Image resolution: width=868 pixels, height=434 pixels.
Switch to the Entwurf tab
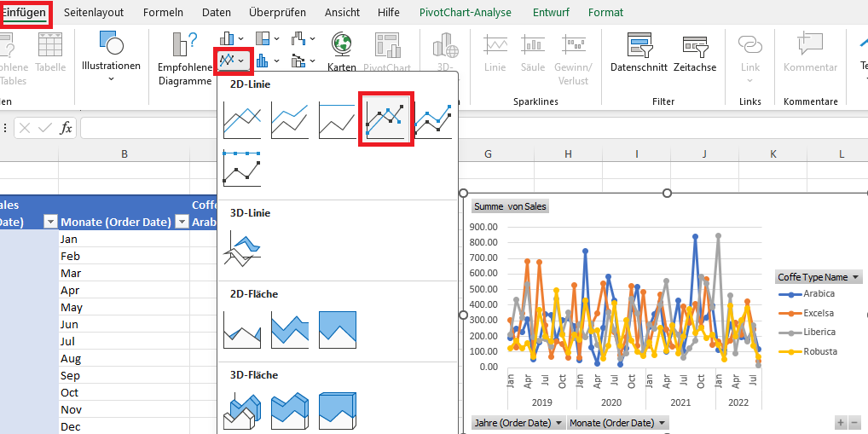(551, 12)
